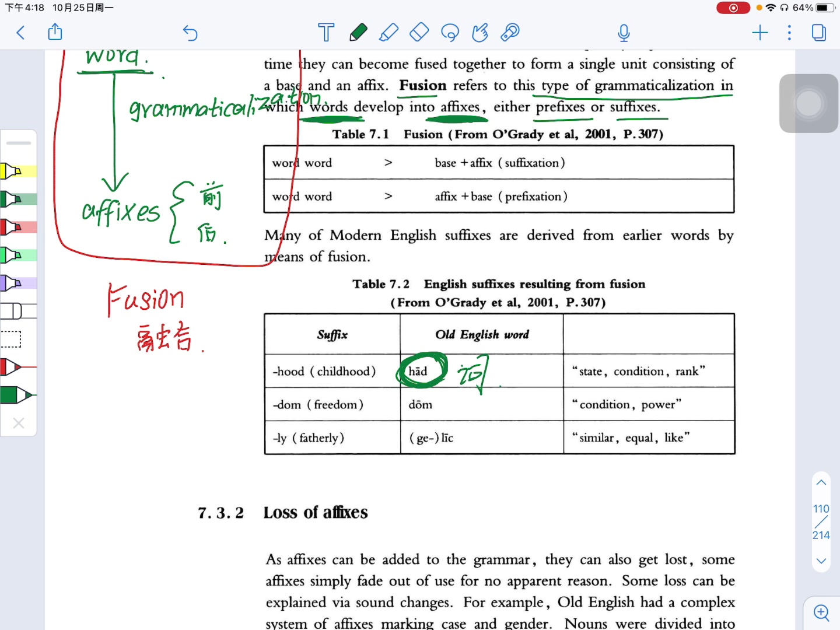This screenshot has height=630, width=840.
Task: Select the Text tool
Action: click(326, 33)
